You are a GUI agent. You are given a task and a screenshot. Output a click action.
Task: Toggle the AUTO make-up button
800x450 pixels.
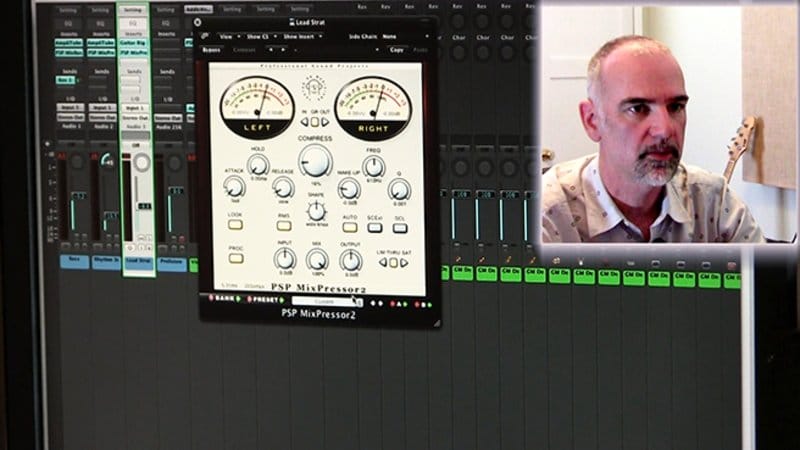[x=349, y=227]
